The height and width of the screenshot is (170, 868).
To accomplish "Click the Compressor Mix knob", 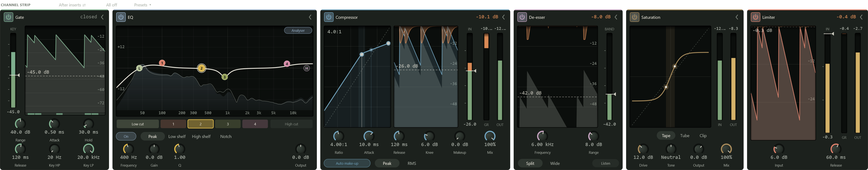I will (490, 136).
